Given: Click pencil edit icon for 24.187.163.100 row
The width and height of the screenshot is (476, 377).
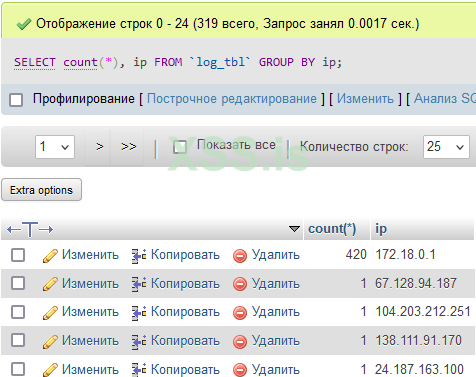Looking at the screenshot, I should tap(50, 370).
